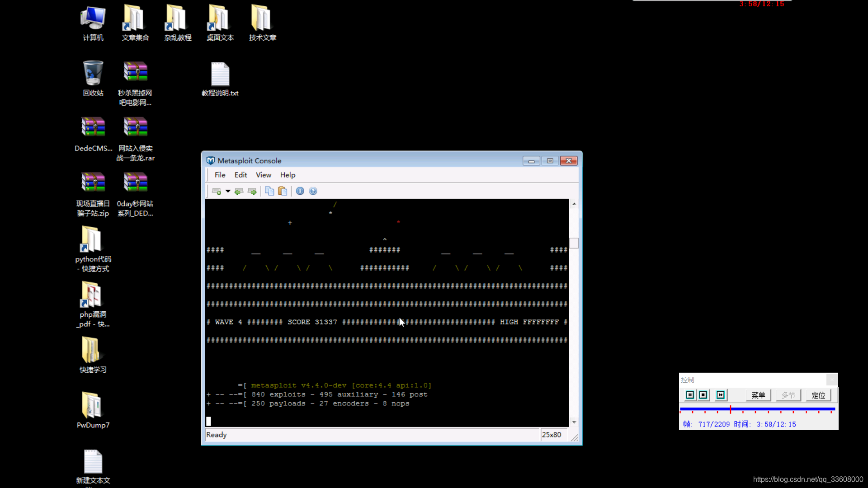
Task: Click the console scrollbar down arrow
Action: point(574,422)
